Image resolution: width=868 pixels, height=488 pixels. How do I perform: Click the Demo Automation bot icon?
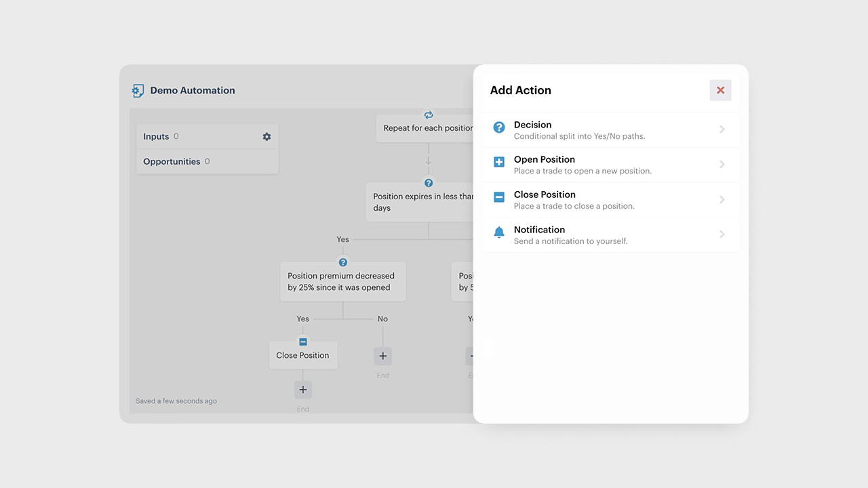click(x=138, y=91)
